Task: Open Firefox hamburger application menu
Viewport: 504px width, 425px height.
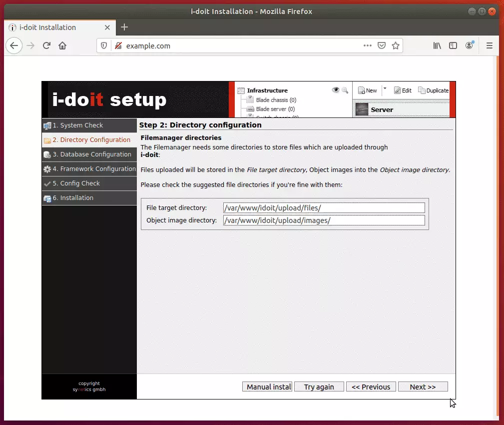Action: pyautogui.click(x=489, y=45)
